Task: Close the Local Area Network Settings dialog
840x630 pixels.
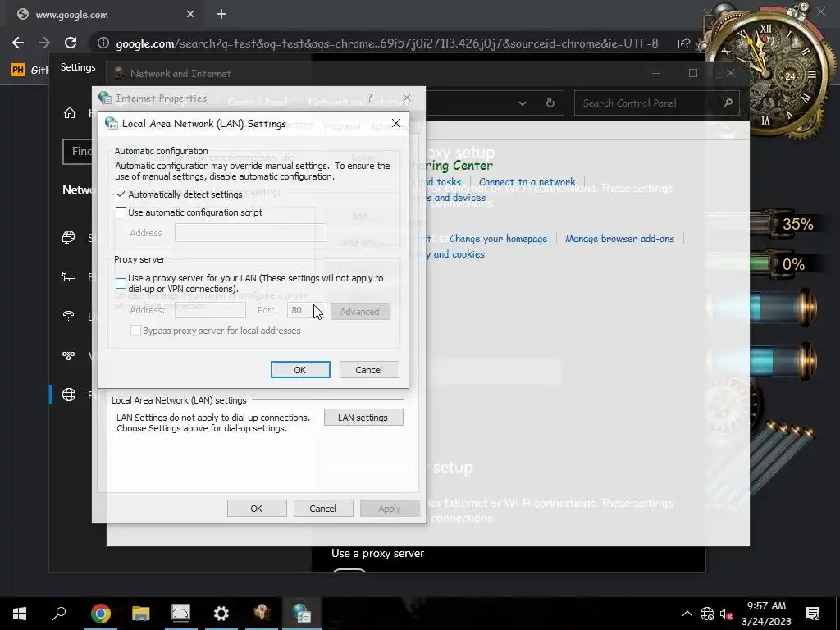Action: (396, 123)
